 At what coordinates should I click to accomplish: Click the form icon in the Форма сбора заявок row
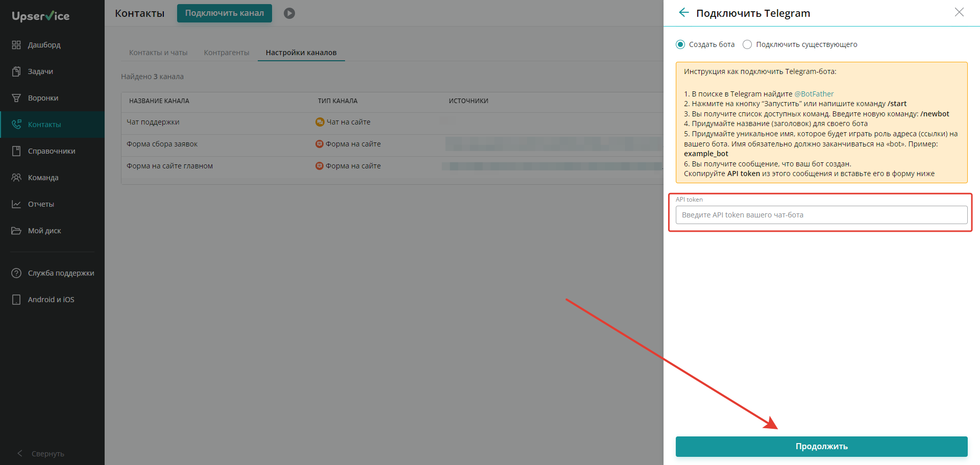[x=320, y=144]
